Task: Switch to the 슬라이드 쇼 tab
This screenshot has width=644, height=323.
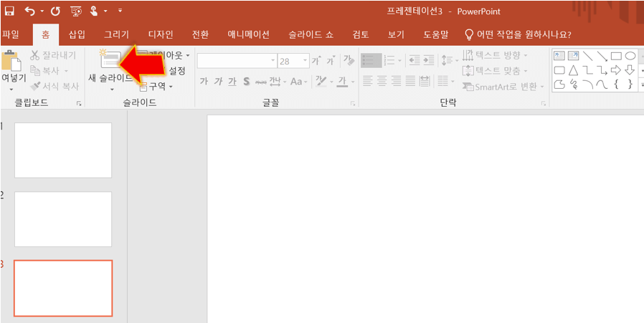Action: coord(311,35)
